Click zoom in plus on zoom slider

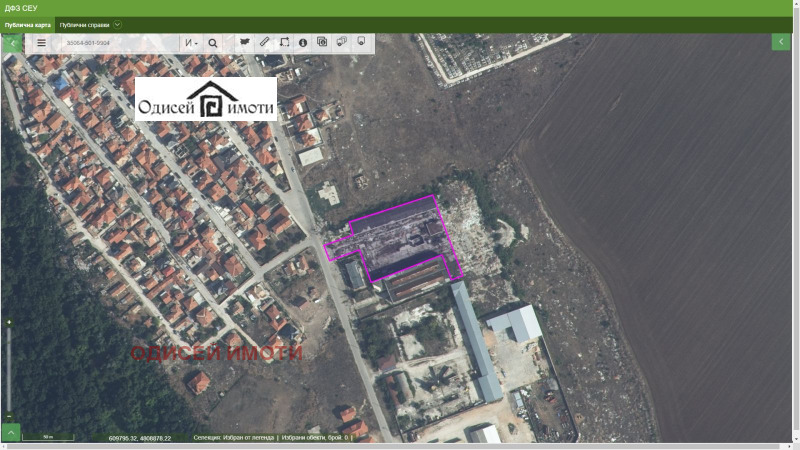(9, 323)
